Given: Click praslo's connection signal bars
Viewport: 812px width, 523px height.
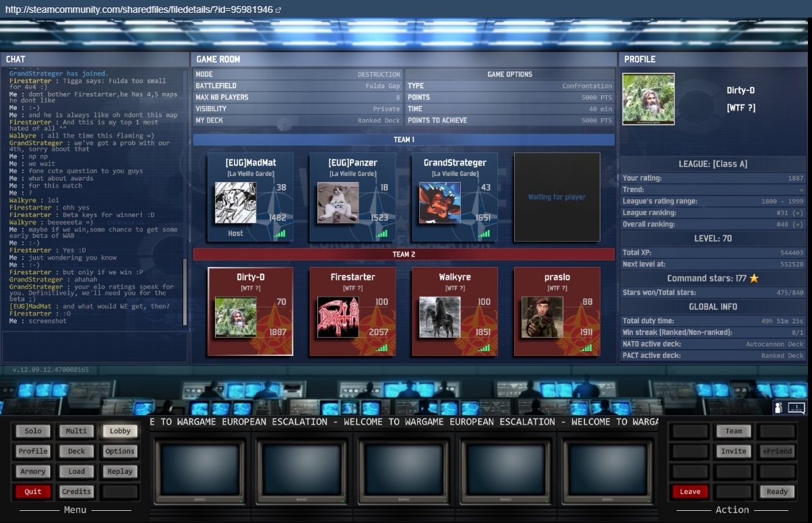Looking at the screenshot, I should pos(586,348).
